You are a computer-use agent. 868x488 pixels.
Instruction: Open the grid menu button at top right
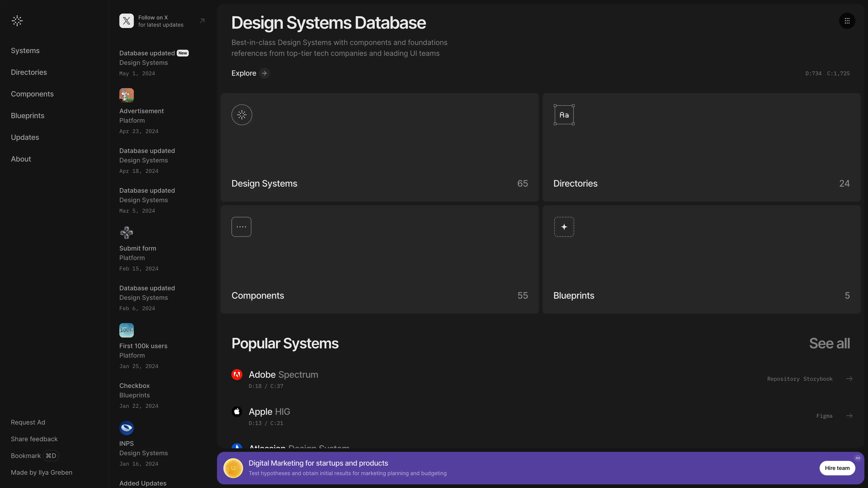[x=847, y=21]
